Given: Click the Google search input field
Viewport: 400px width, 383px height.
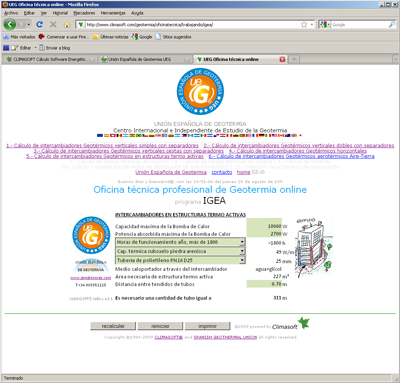Looking at the screenshot, I should click(x=359, y=25).
